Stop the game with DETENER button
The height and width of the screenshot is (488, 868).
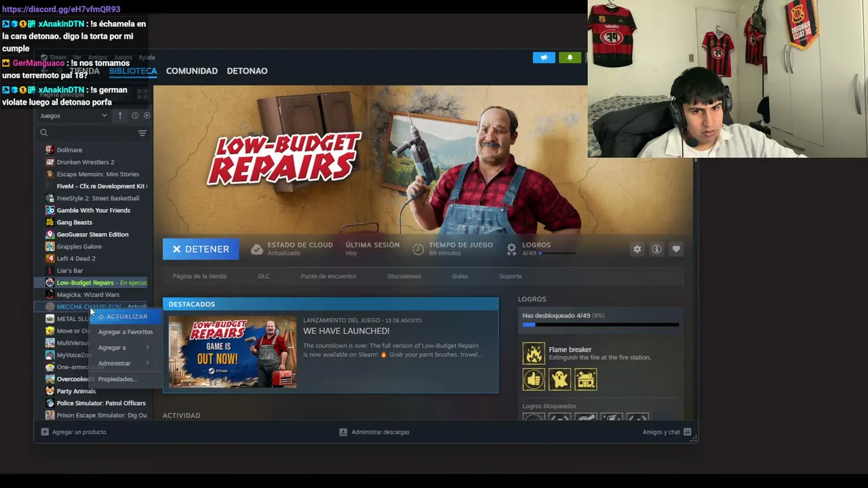tap(201, 249)
